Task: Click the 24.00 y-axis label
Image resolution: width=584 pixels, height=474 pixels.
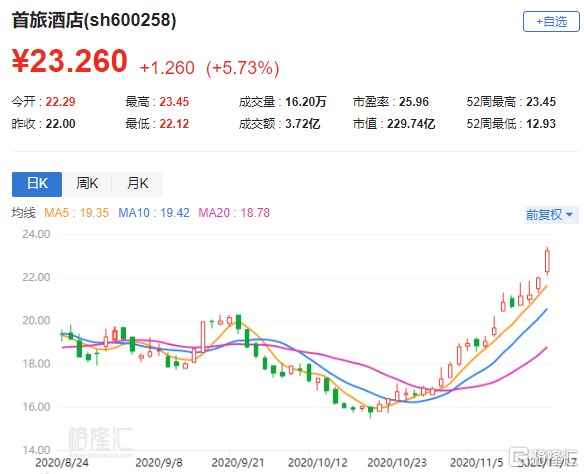Action: 36,234
